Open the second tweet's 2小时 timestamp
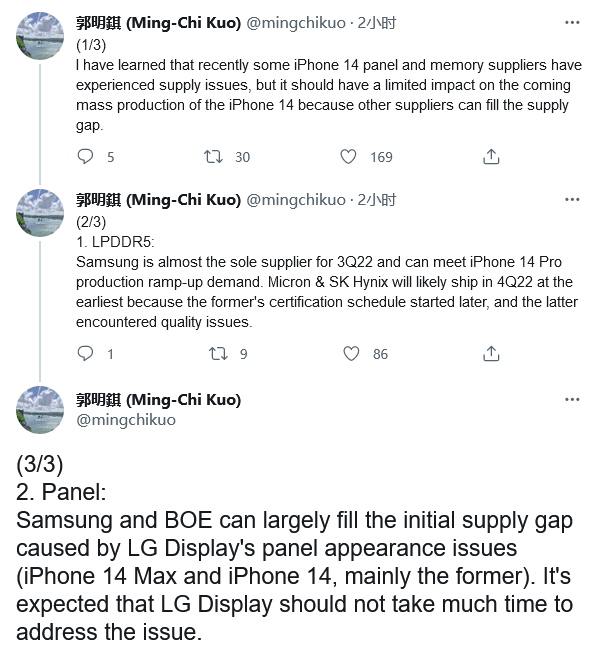Image resolution: width=598 pixels, height=646 pixels. (x=377, y=200)
